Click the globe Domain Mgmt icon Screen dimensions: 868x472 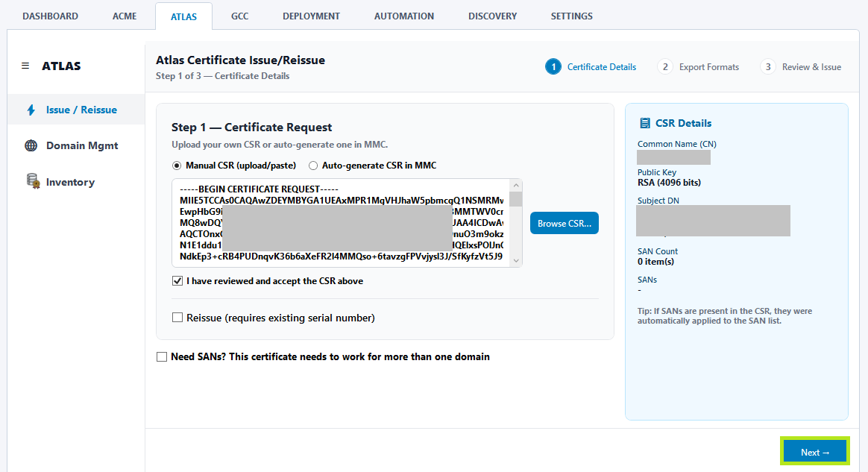pyautogui.click(x=31, y=145)
